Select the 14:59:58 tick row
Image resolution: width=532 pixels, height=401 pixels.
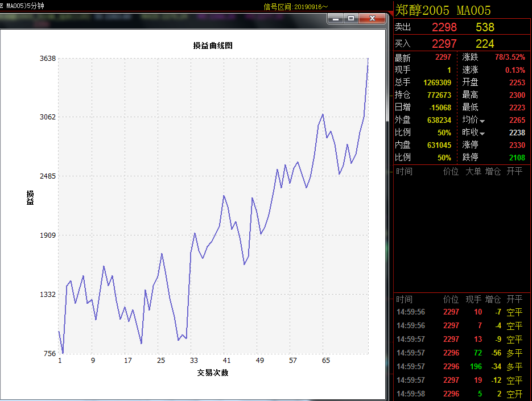pos(462,394)
